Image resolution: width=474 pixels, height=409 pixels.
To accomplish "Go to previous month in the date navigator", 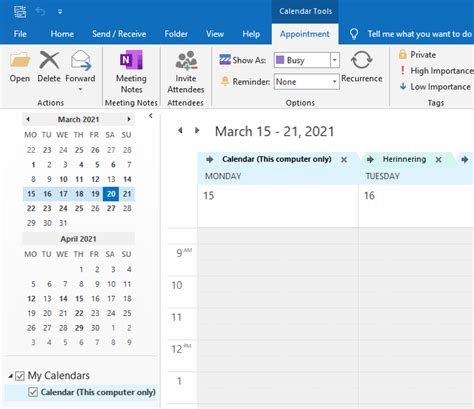I will coord(28,119).
